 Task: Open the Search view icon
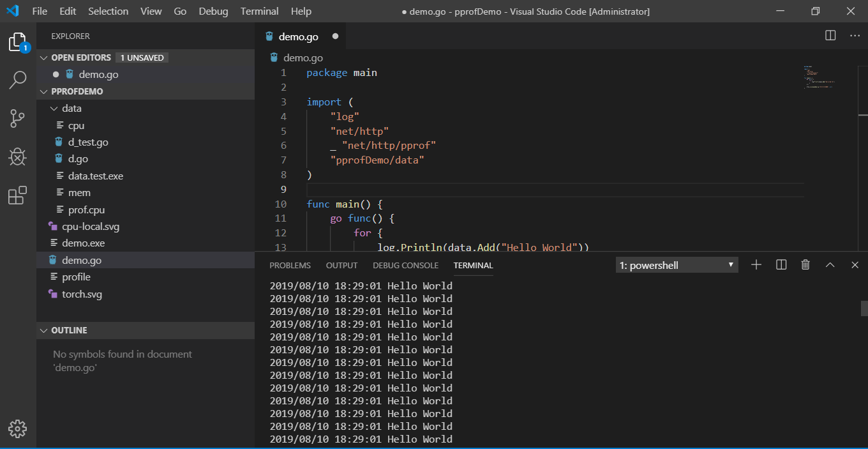click(18, 80)
